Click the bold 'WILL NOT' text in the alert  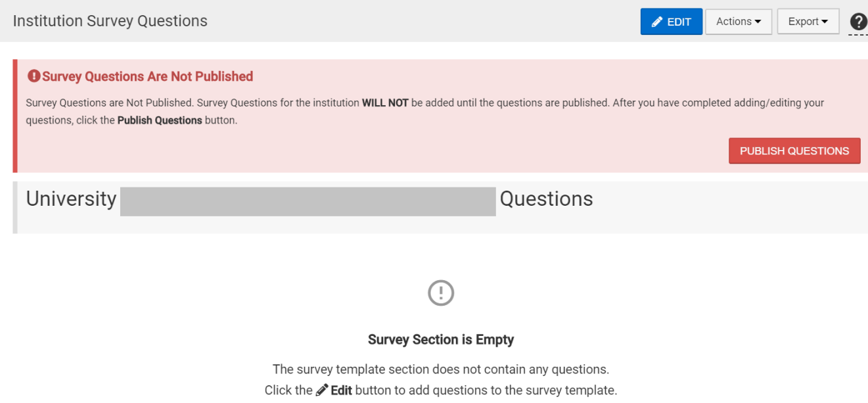(385, 103)
